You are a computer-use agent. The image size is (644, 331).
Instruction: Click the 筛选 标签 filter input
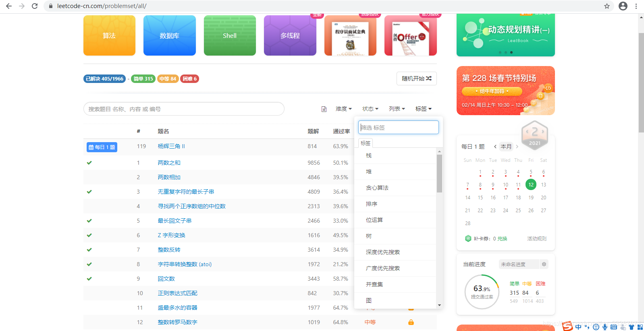point(399,127)
